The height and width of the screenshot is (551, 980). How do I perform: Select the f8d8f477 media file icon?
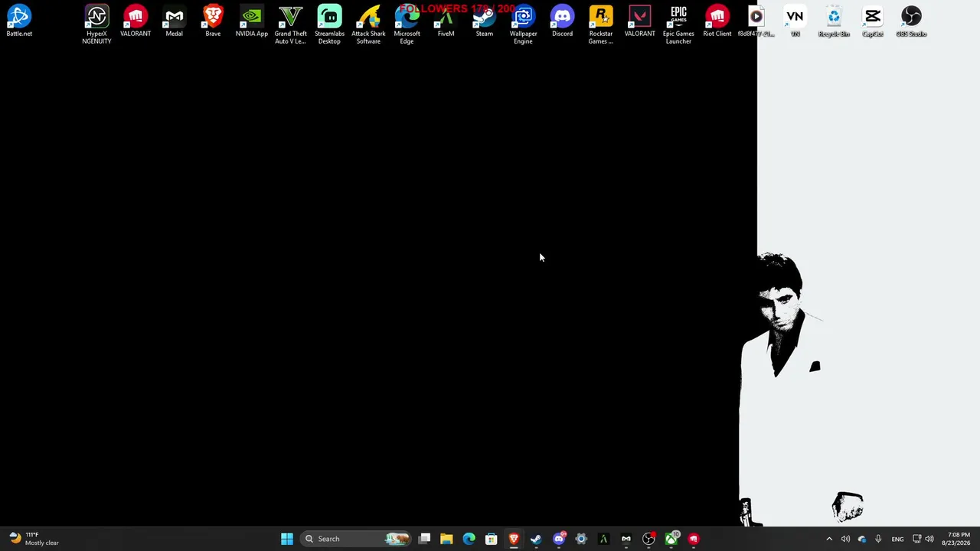tap(756, 21)
